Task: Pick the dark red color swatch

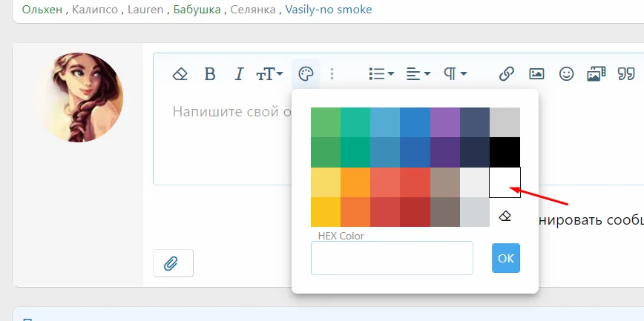Action: coord(415,212)
